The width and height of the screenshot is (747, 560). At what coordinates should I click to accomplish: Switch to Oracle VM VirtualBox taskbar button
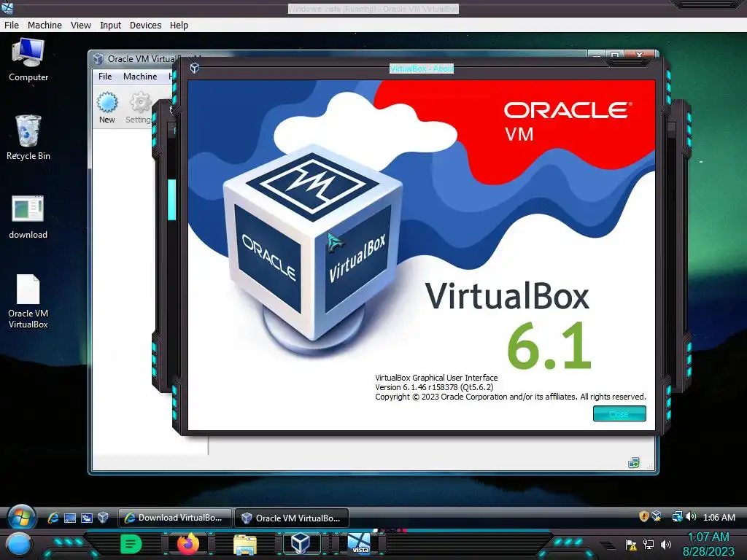292,518
